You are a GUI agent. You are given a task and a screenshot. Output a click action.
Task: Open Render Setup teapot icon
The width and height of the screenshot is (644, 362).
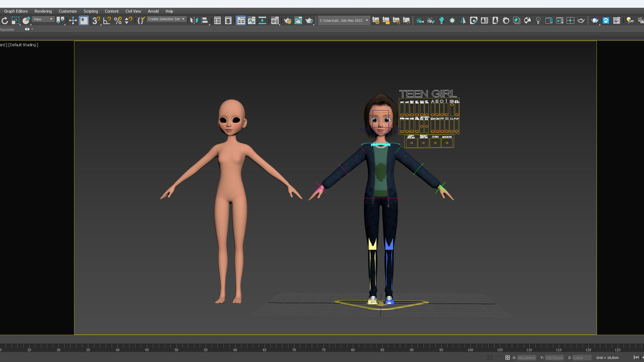click(288, 21)
